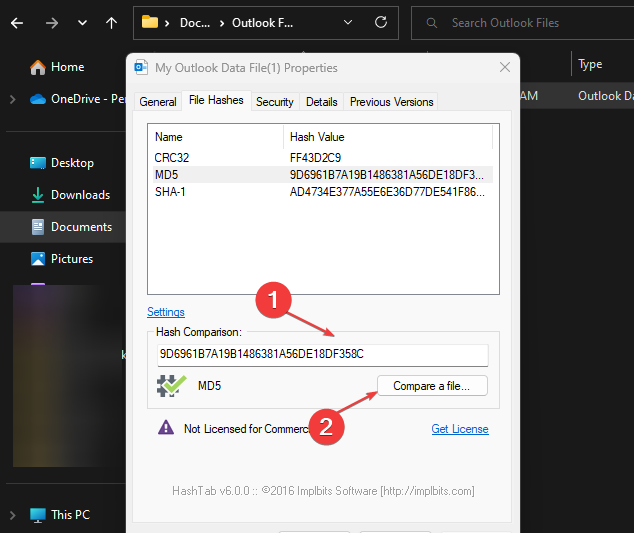Click the Hash Value column header
634x533 pixels.
[388, 137]
